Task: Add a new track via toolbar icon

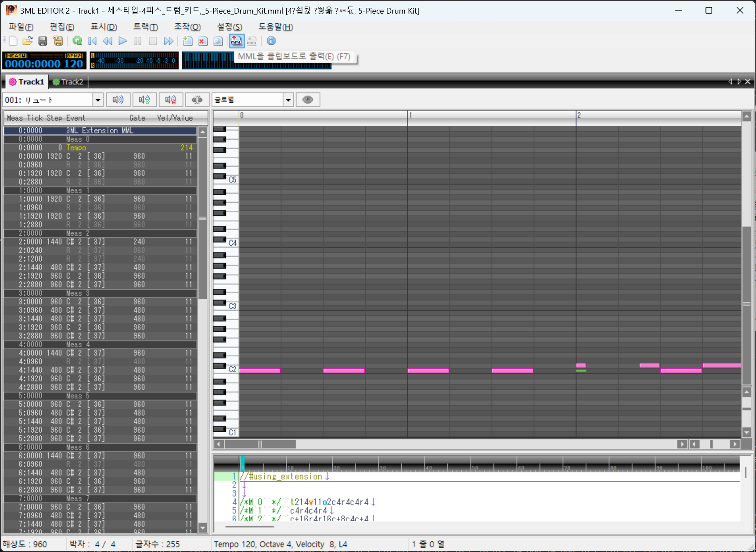Action: (x=188, y=41)
